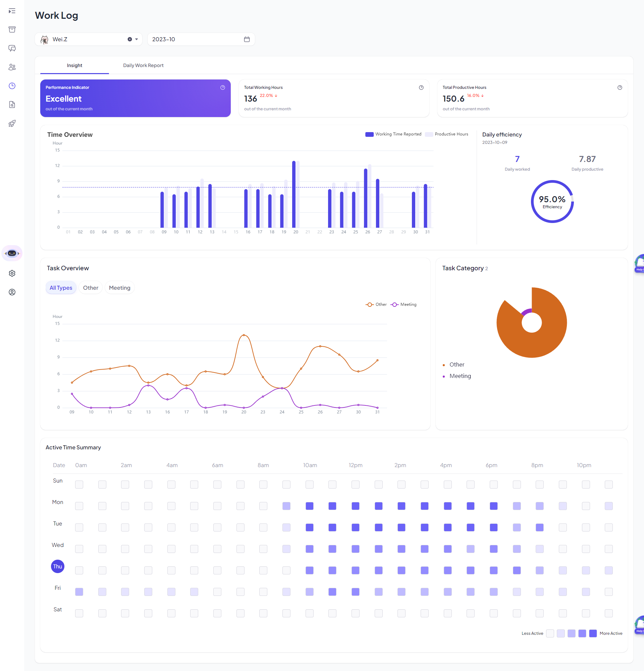The width and height of the screenshot is (644, 671).
Task: Click the darkest More Active legend swatch
Action: (x=593, y=633)
